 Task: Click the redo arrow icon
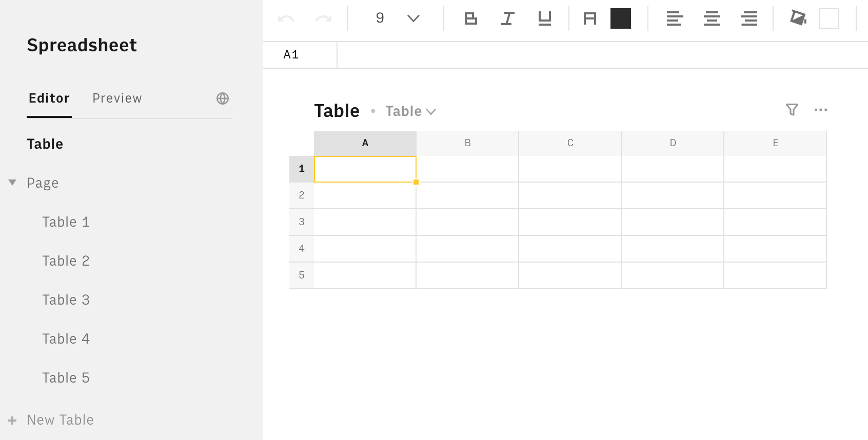click(323, 19)
